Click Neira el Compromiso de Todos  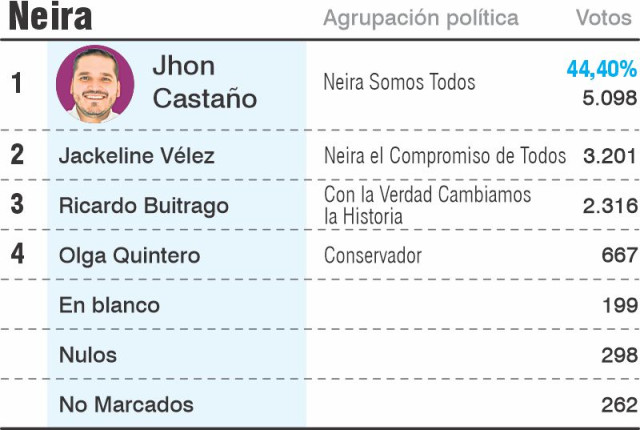coord(445,156)
